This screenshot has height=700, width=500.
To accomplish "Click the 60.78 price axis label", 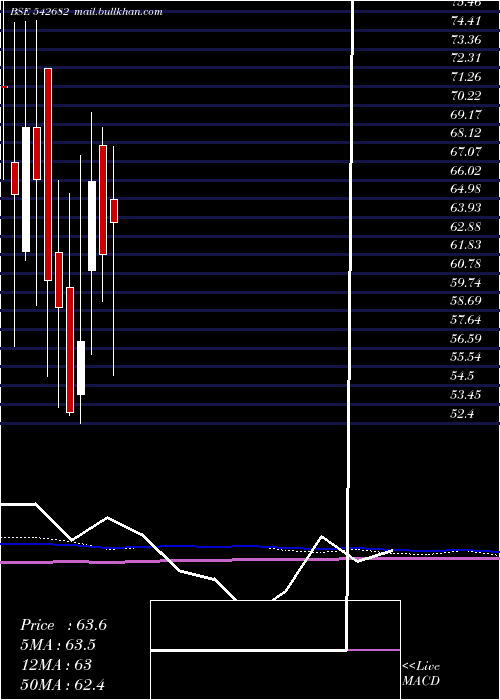I will click(x=466, y=264).
